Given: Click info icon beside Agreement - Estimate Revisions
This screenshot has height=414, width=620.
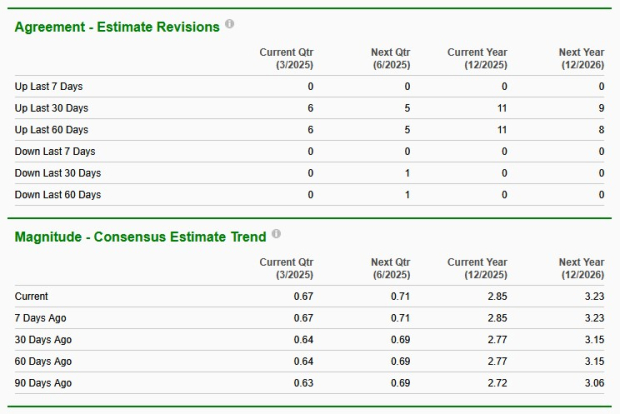Looking at the screenshot, I should 229,24.
